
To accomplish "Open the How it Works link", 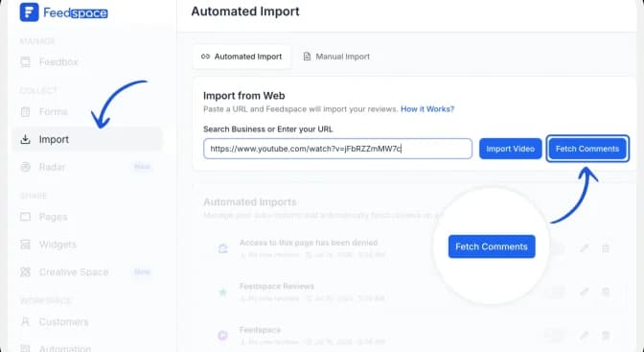I will (x=427, y=109).
